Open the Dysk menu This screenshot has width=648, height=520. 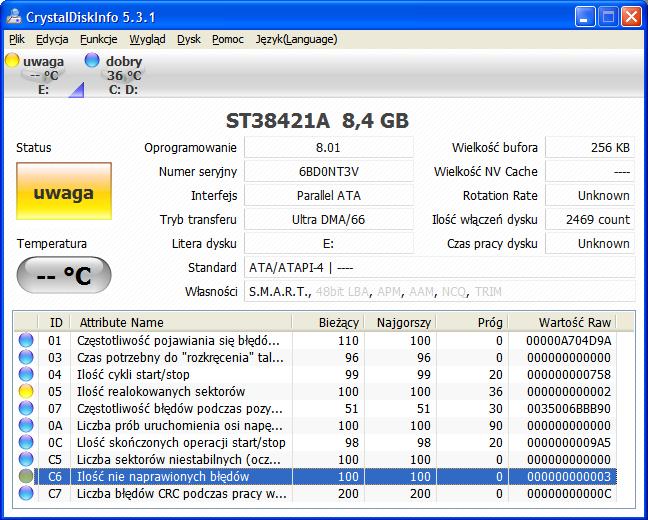(x=189, y=39)
